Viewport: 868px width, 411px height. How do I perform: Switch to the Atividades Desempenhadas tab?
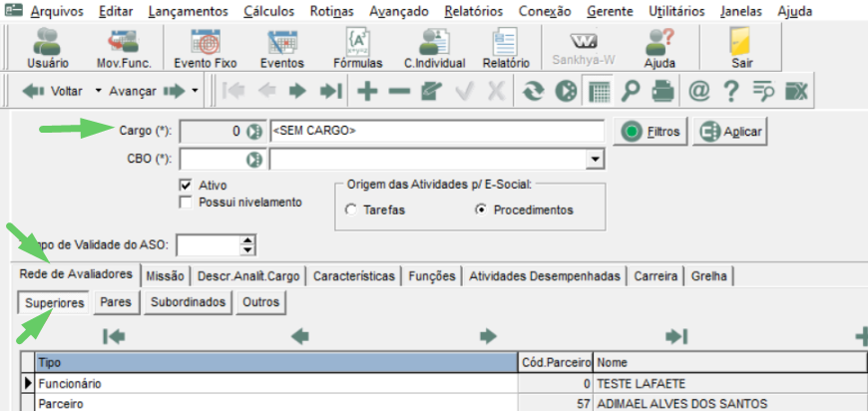click(x=545, y=276)
